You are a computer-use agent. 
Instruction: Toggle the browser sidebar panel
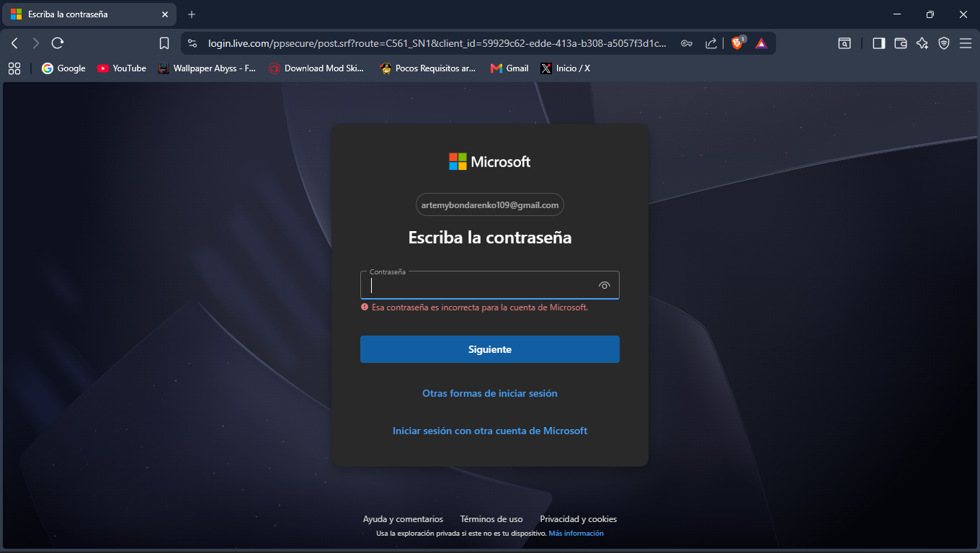point(878,43)
